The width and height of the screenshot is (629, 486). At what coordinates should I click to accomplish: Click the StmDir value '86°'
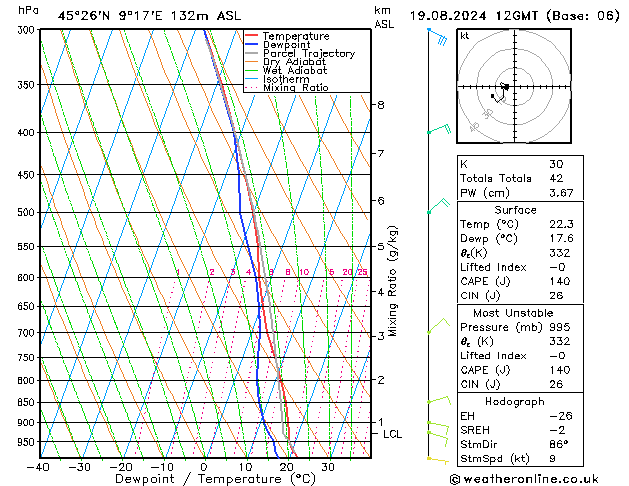pyautogui.click(x=558, y=445)
